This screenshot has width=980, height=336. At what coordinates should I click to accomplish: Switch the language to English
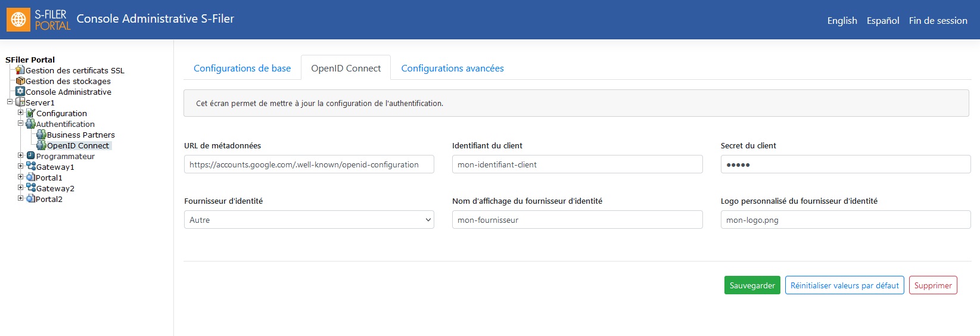click(842, 20)
